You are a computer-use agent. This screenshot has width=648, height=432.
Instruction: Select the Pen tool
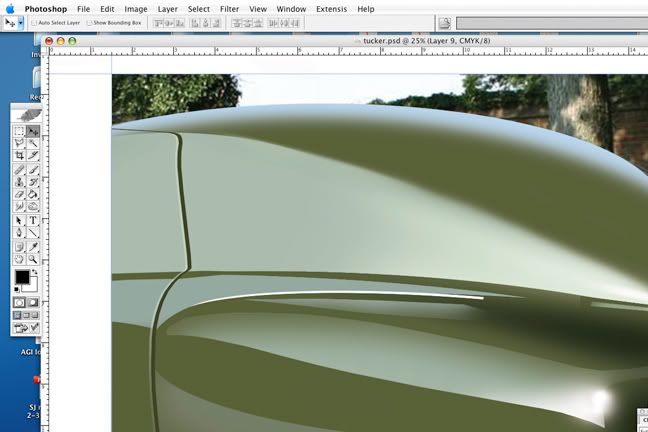[x=19, y=233]
